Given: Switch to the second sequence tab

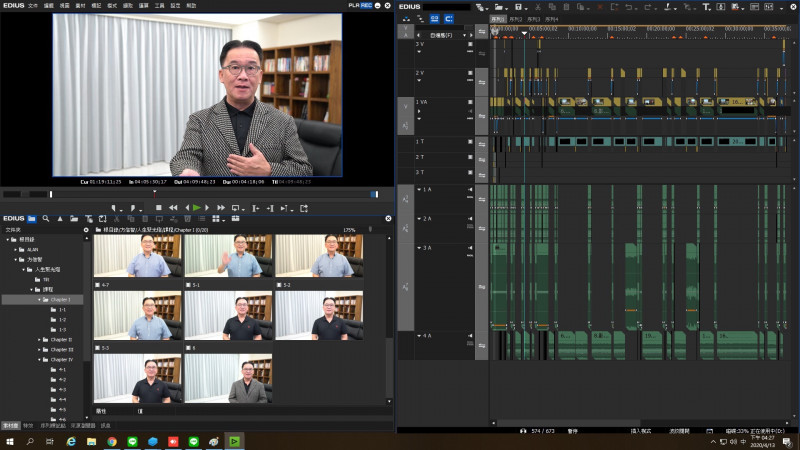Looking at the screenshot, I should [516, 19].
